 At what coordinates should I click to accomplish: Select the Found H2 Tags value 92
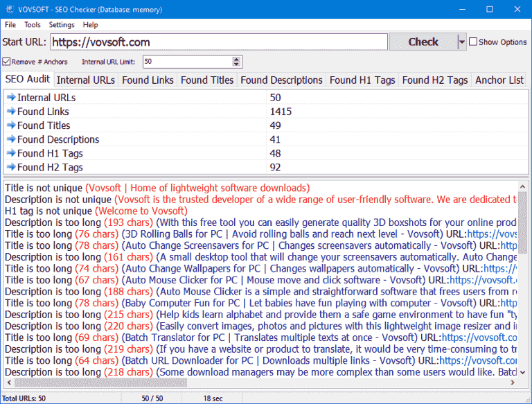tap(275, 168)
